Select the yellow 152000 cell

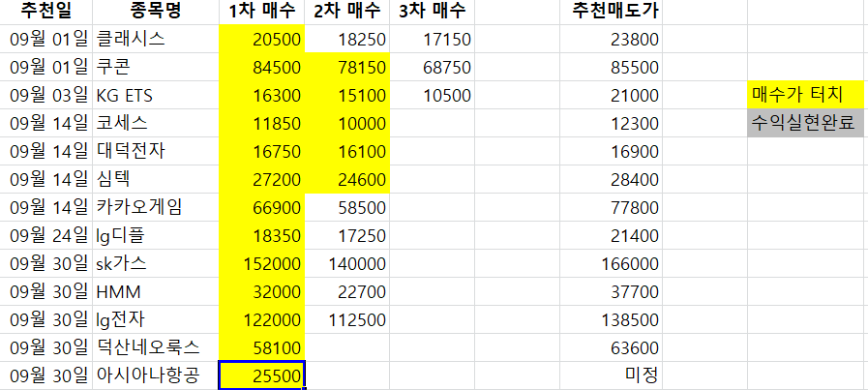click(262, 263)
